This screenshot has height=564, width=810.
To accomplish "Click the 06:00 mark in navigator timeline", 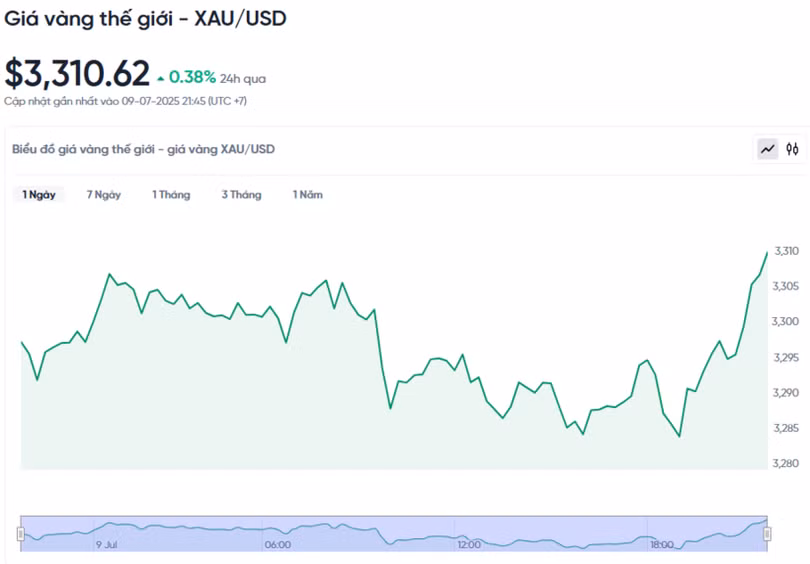I will tap(277, 545).
